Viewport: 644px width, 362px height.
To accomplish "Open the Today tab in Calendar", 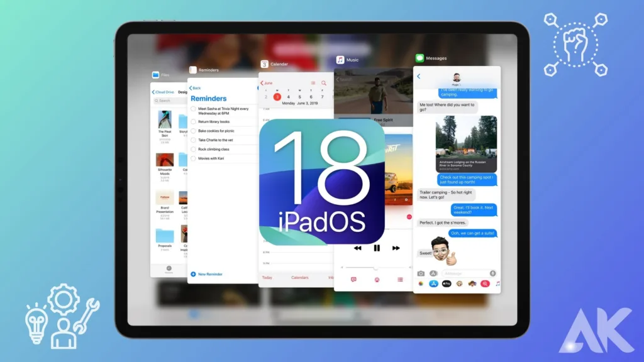I will (x=267, y=277).
